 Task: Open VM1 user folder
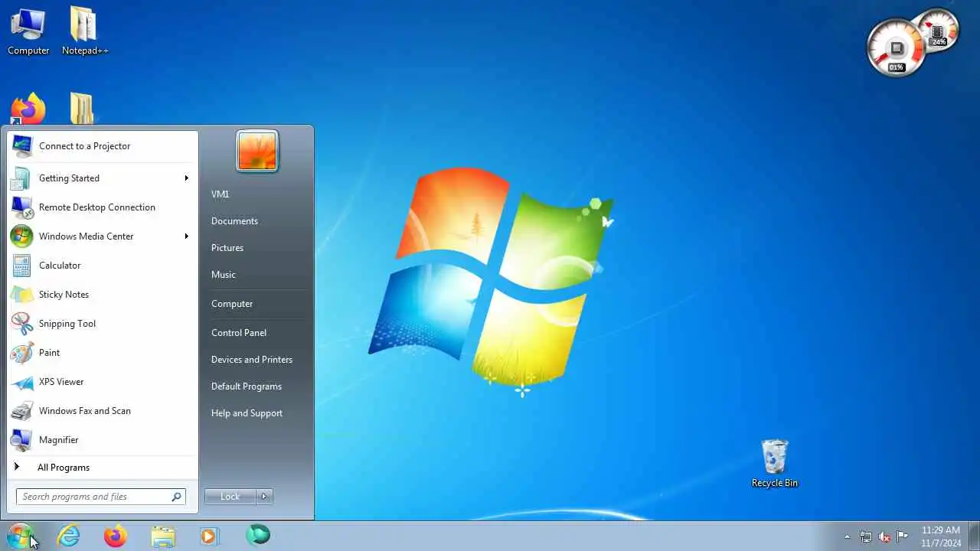click(x=220, y=194)
